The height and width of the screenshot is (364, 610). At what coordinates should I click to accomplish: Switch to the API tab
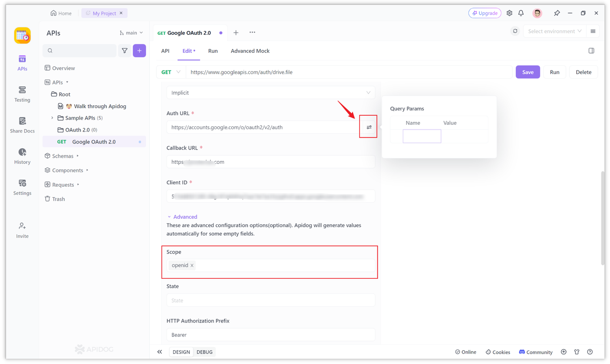(165, 51)
